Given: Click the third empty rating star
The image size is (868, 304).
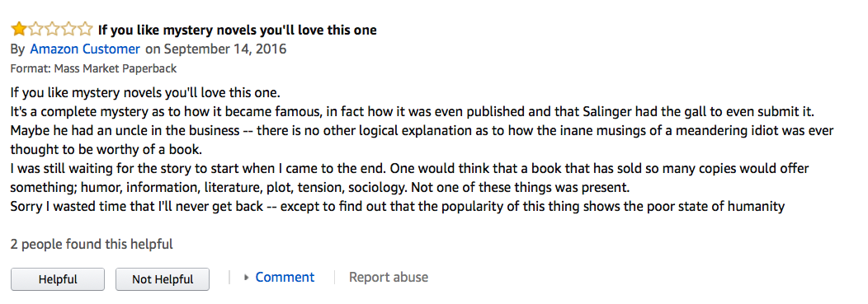Looking at the screenshot, I should (x=51, y=29).
